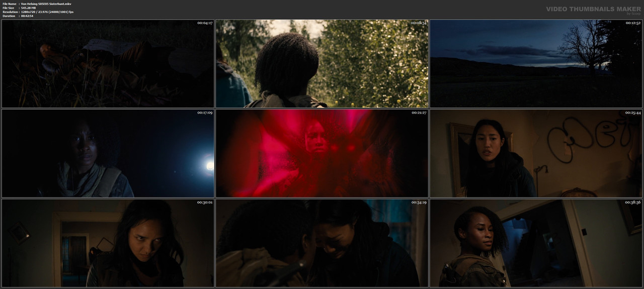Click the 00:38:36 timestamp label
The image size is (644, 289).
point(632,203)
